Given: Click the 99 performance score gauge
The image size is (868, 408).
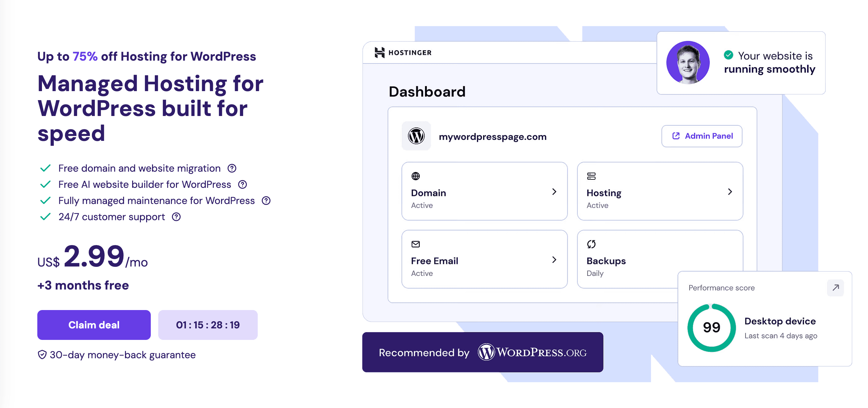Looking at the screenshot, I should [x=711, y=327].
